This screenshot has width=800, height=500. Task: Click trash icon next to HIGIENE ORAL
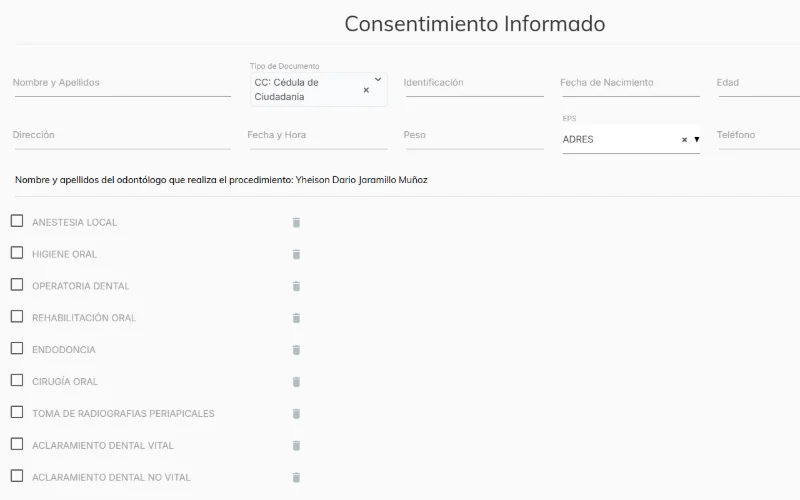pos(296,254)
